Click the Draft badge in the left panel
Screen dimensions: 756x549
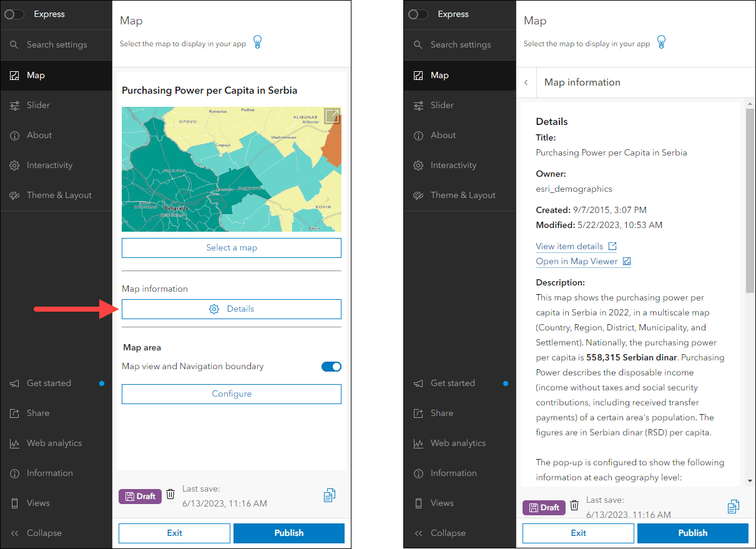click(x=140, y=496)
